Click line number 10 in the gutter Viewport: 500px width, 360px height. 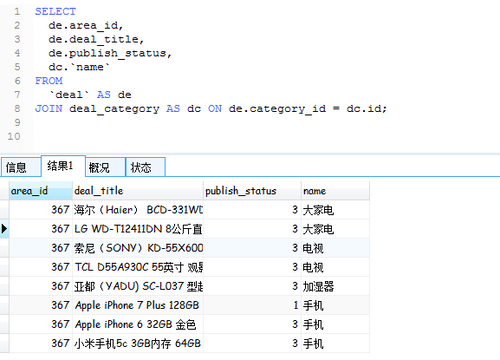[x=14, y=136]
